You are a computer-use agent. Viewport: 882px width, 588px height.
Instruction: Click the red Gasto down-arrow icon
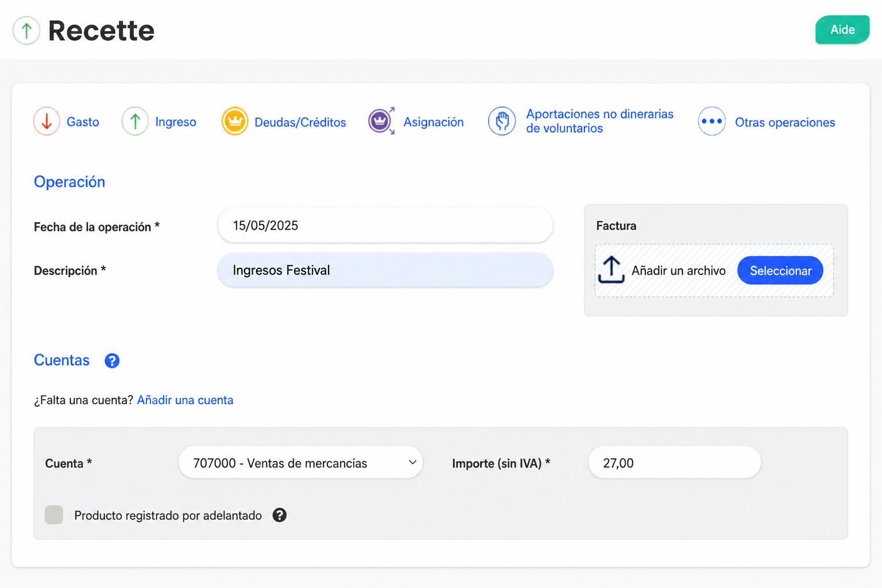point(47,121)
